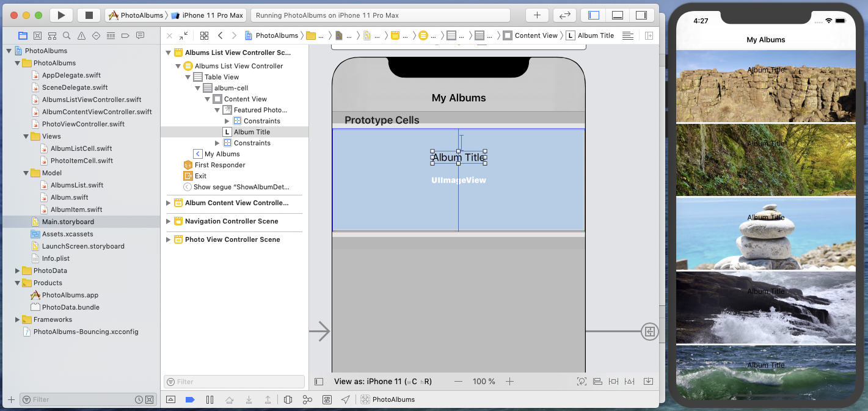Open Resolve Auto Layout Issues menu
868x411 pixels.
point(630,382)
